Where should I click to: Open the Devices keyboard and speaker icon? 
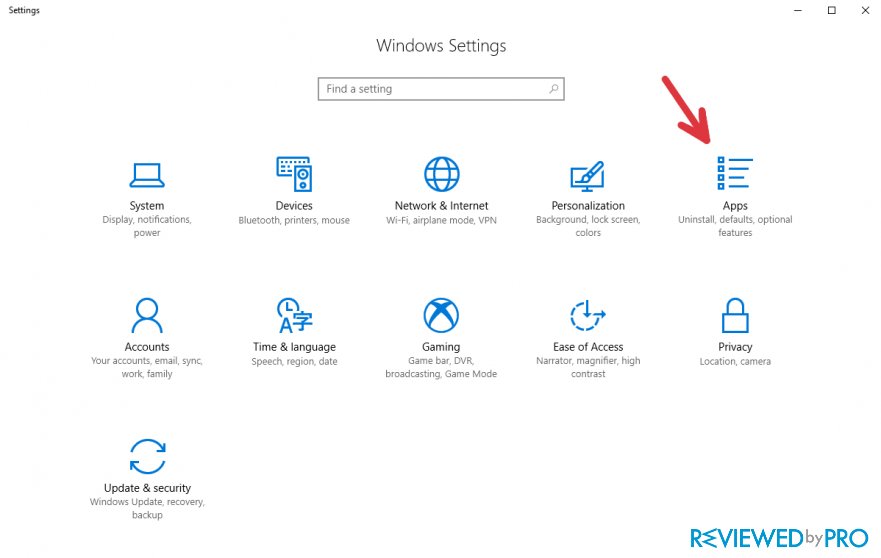point(294,174)
